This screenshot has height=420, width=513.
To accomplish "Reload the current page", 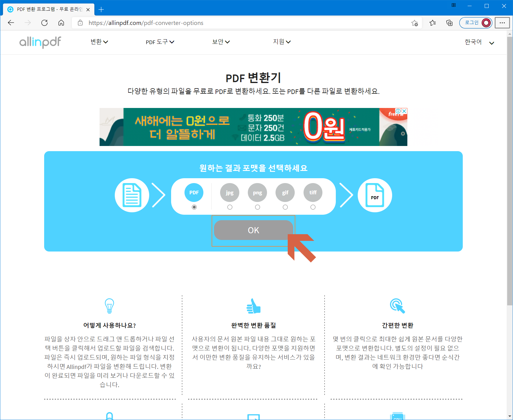I will (44, 23).
